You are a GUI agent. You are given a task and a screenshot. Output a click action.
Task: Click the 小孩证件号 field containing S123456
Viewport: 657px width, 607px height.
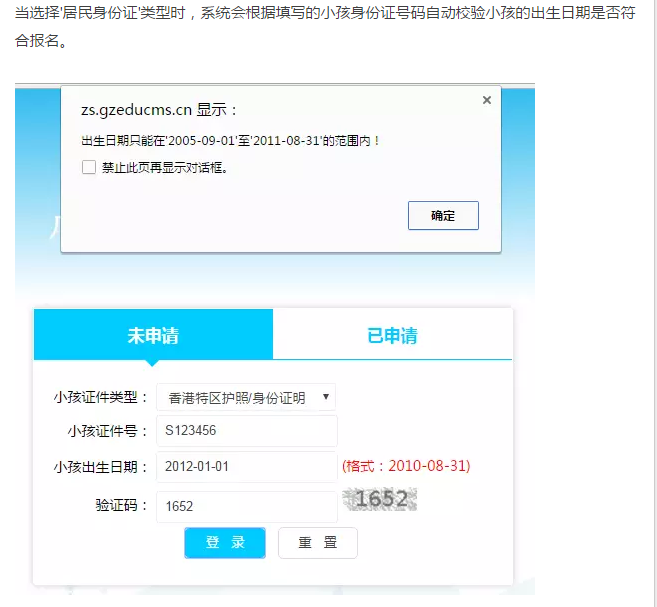pos(246,431)
